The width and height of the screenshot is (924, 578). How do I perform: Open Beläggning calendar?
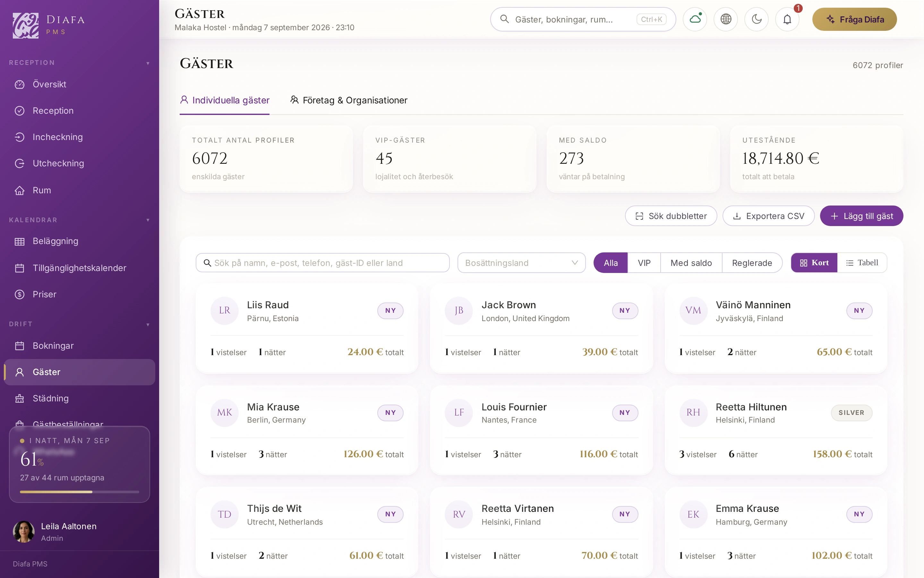click(x=80, y=241)
